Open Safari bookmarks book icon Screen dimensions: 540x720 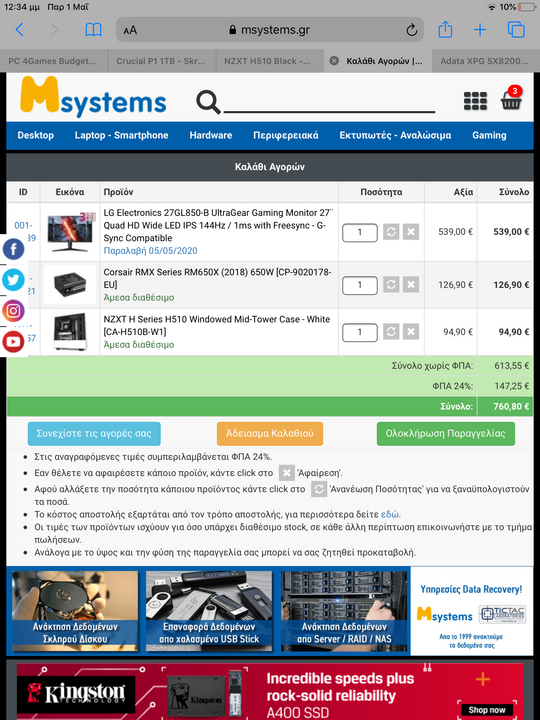pos(93,30)
